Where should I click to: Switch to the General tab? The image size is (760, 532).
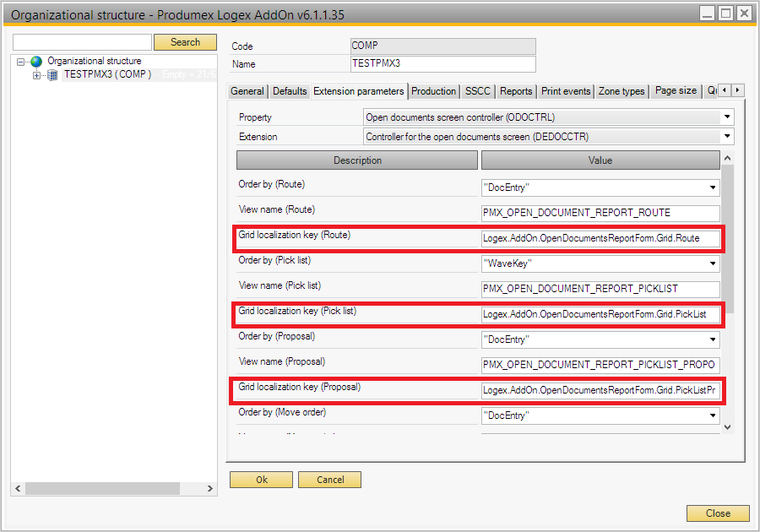(247, 91)
